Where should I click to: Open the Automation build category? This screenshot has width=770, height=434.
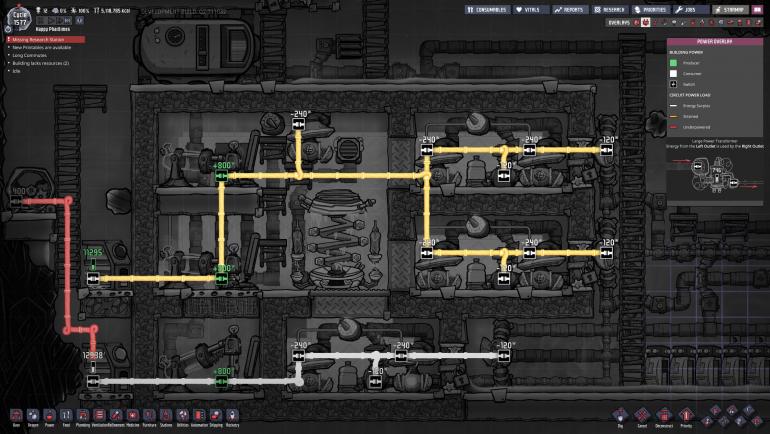199,416
